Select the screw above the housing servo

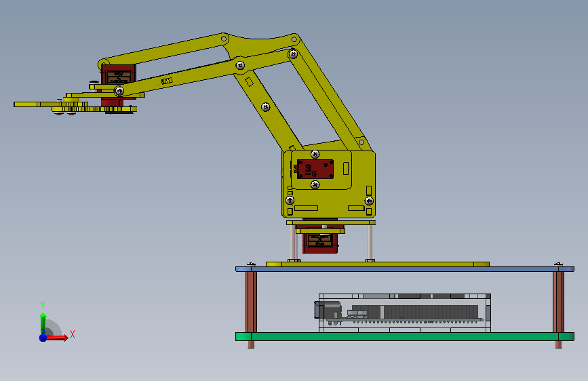tap(315, 154)
